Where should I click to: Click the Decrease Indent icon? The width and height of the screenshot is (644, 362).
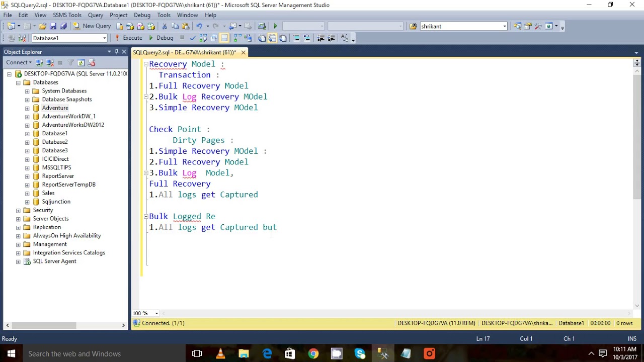(320, 38)
